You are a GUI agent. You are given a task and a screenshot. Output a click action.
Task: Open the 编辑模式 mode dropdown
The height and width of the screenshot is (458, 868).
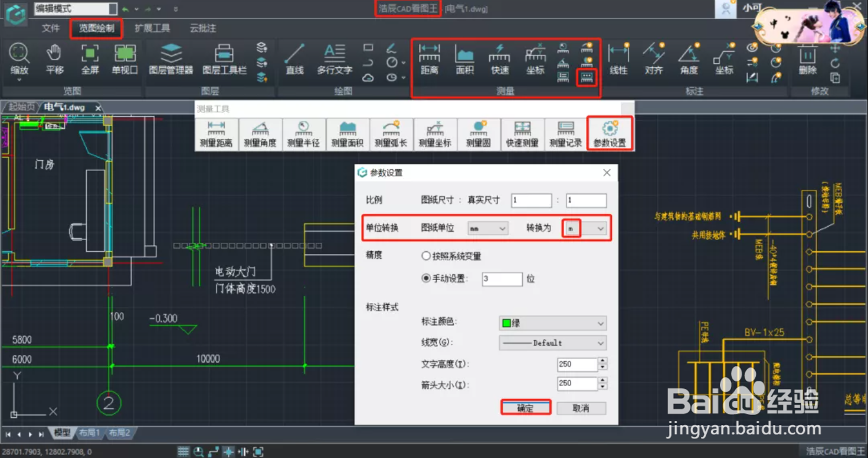coord(76,9)
